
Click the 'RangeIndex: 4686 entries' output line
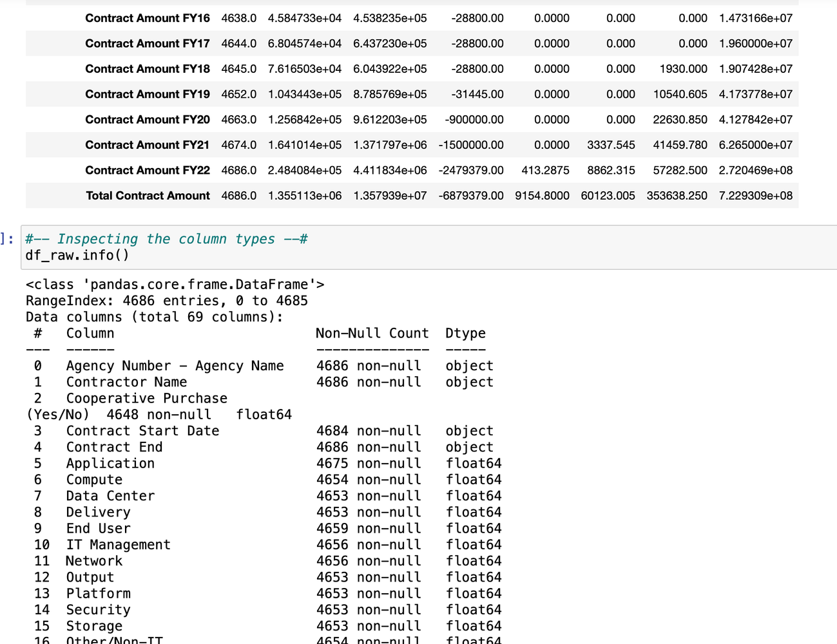(166, 301)
